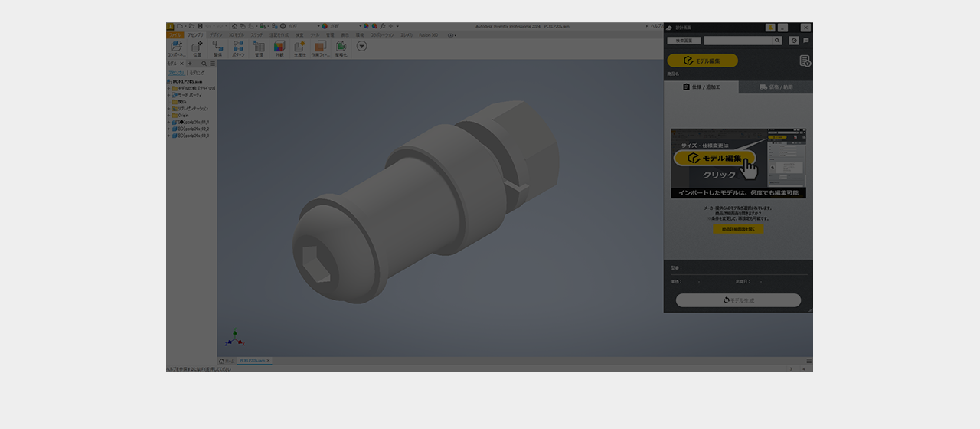The height and width of the screenshot is (429, 980).
Task: Click the yellow モデル編集 button
Action: [x=702, y=61]
